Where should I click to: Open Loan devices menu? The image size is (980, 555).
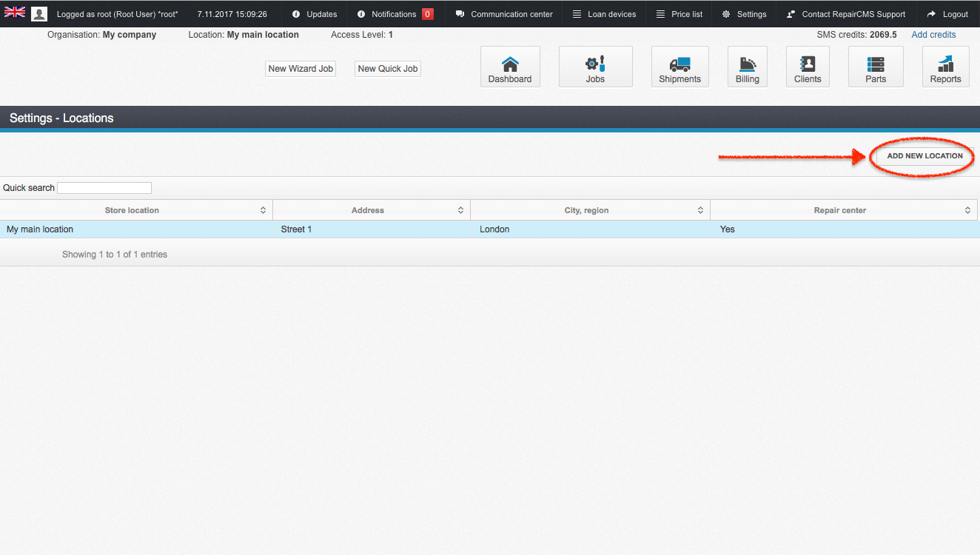point(604,14)
